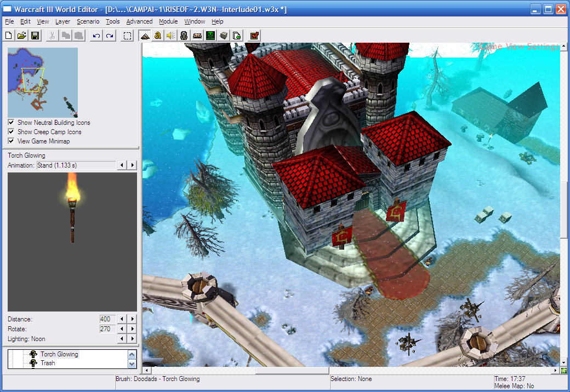Image resolution: width=570 pixels, height=392 pixels.
Task: Open the Edit menu
Action: (x=25, y=21)
